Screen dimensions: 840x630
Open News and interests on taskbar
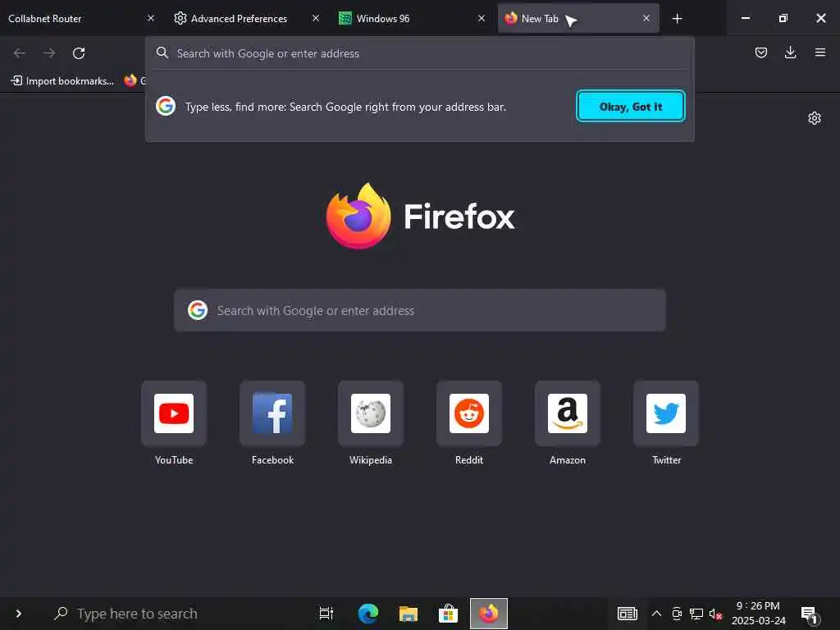627,614
